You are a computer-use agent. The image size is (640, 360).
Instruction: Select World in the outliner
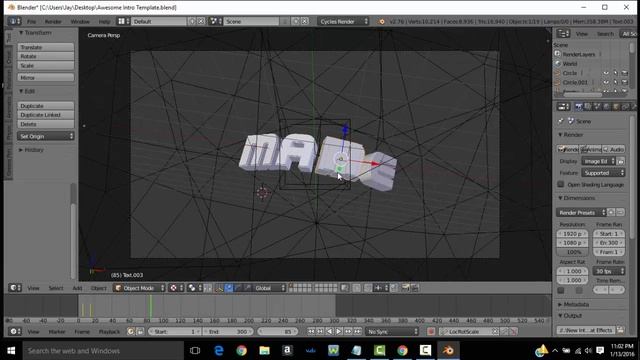pyautogui.click(x=570, y=64)
